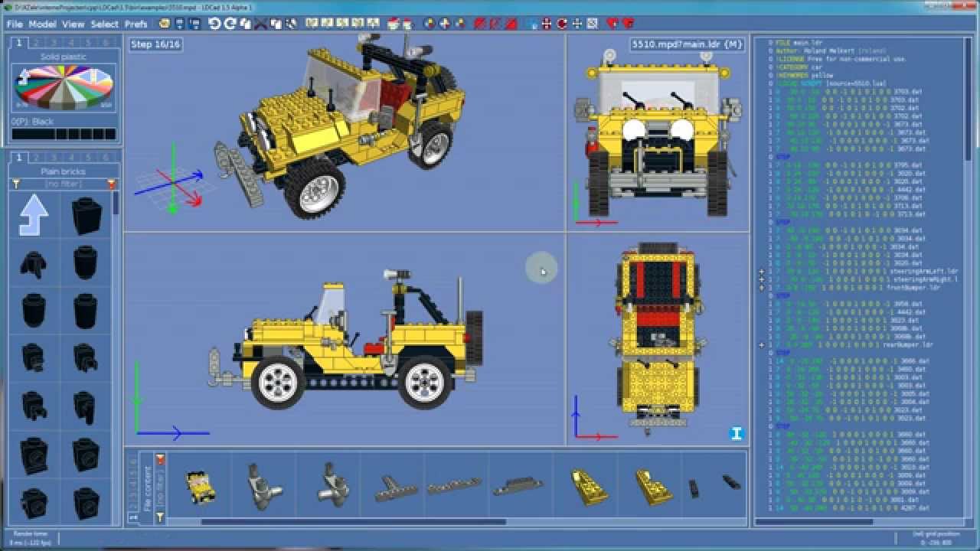Click File content horizontal scrollbar
The width and height of the screenshot is (980, 551).
tap(352, 523)
